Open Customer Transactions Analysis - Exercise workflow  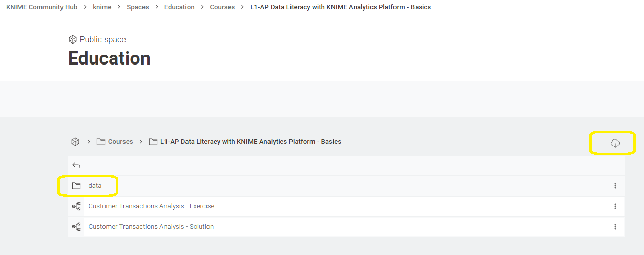click(x=151, y=206)
